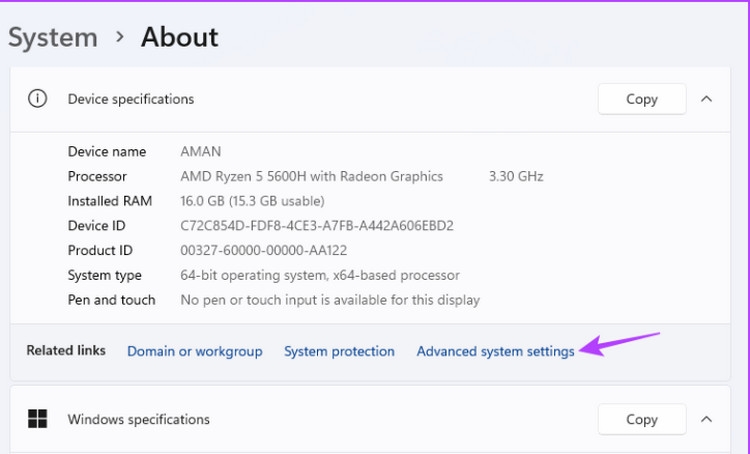
Task: Click the 16.0 GB installed RAM value
Action: [252, 201]
